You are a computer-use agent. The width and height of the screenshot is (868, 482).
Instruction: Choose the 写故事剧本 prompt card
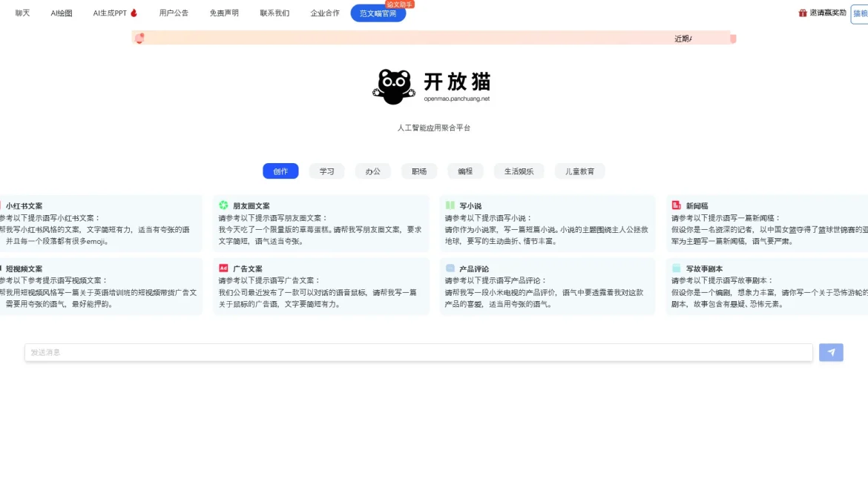tap(767, 286)
